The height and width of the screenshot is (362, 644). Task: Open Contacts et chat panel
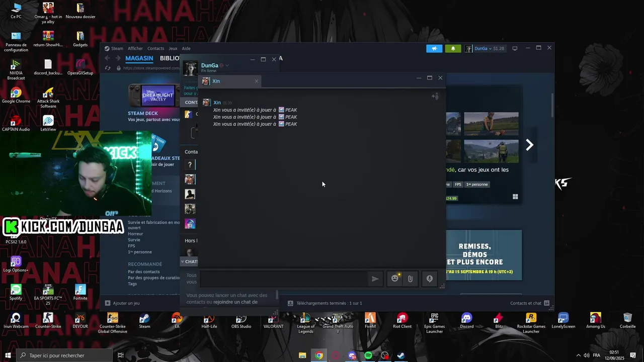(530, 303)
